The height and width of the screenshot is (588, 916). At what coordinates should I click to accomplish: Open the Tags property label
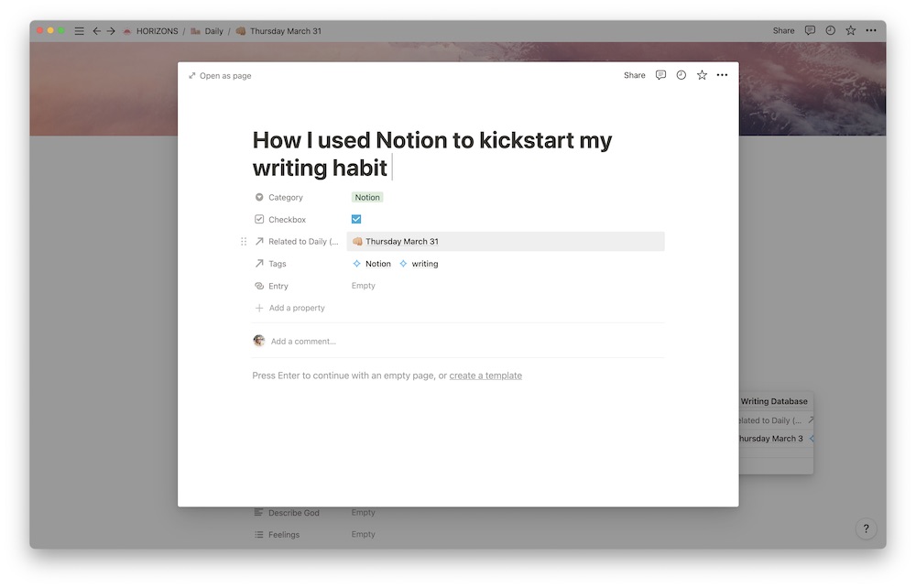point(277,264)
